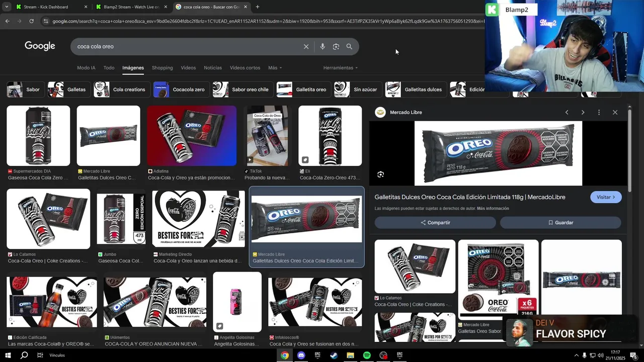Filter by the Cola creations chip
Image resolution: width=644 pixels, height=362 pixels.
[121, 89]
